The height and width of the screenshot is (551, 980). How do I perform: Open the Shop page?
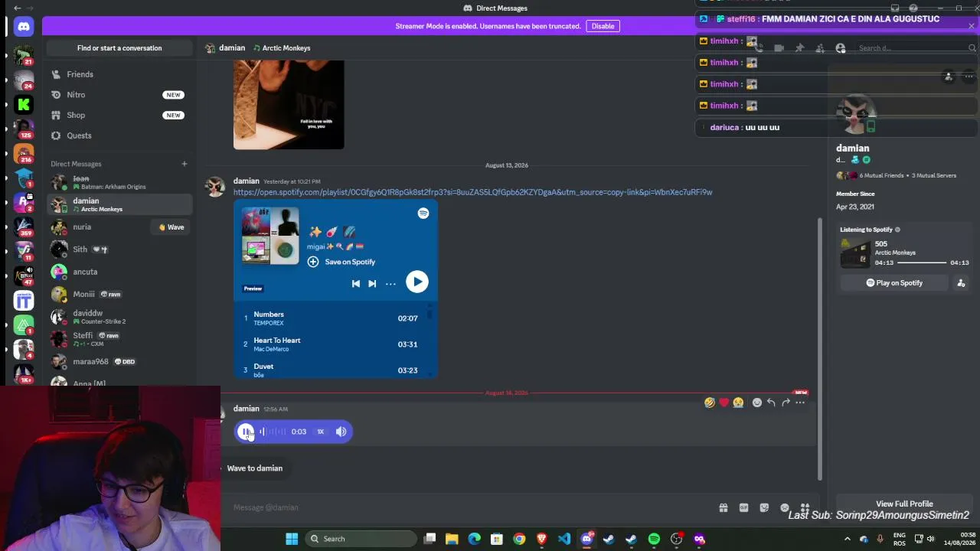[x=119, y=115]
